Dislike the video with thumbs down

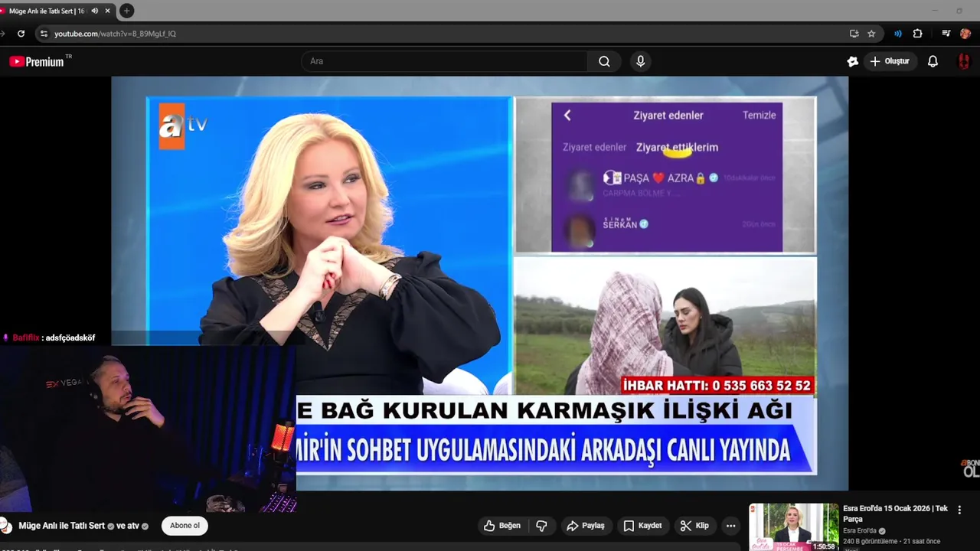click(x=542, y=526)
